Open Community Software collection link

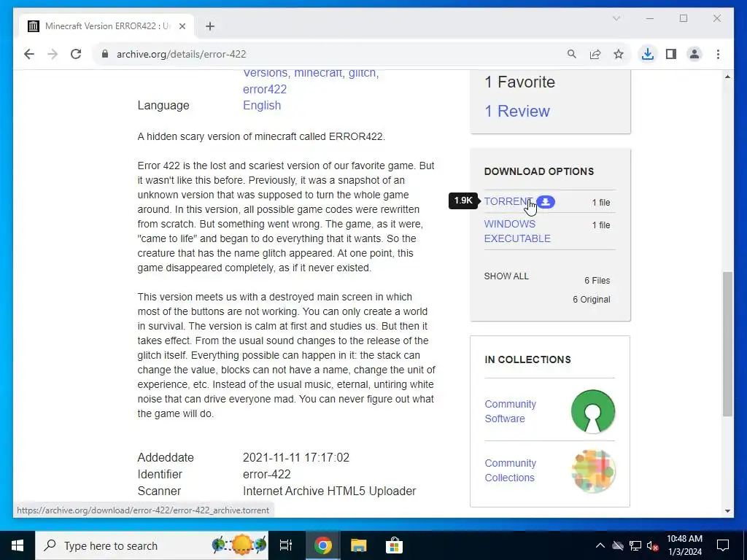click(510, 411)
